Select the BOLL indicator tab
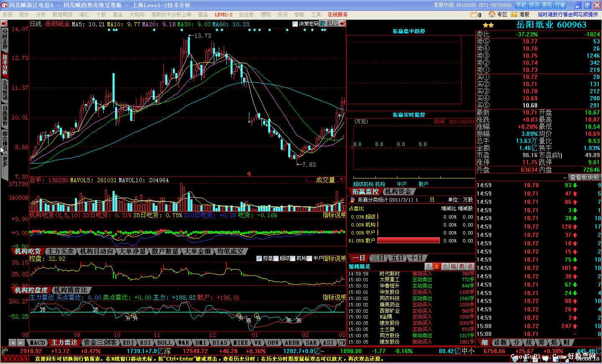 click(165, 343)
